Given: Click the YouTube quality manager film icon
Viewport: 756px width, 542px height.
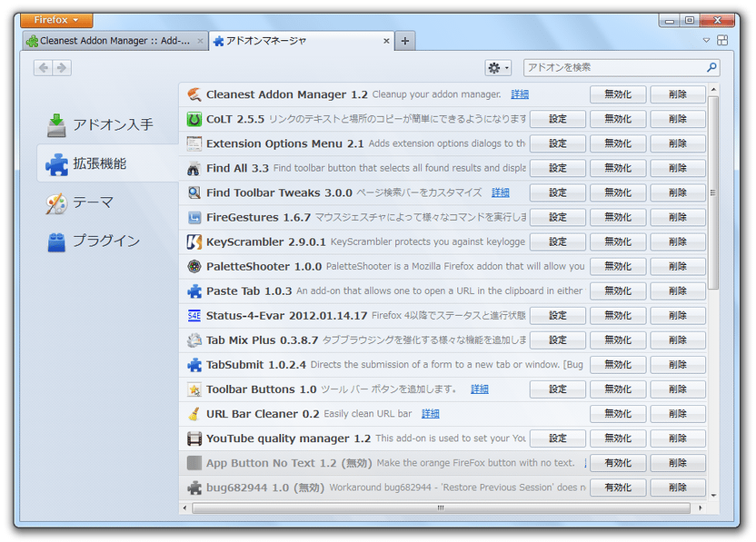Looking at the screenshot, I should point(194,439).
